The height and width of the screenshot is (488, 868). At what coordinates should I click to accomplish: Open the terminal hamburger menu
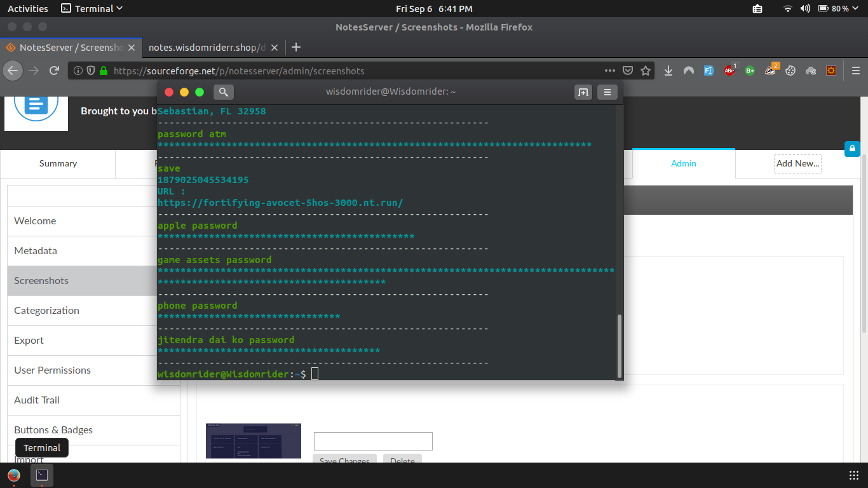(607, 92)
